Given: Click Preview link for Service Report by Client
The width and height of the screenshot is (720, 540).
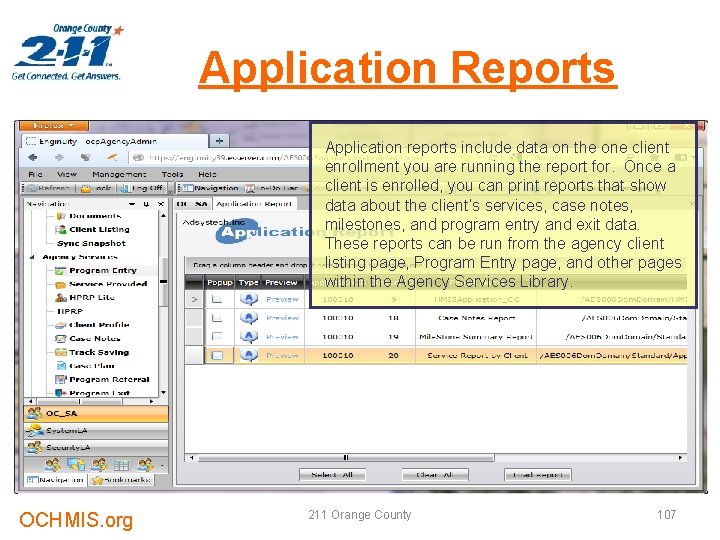Looking at the screenshot, I should 282,355.
